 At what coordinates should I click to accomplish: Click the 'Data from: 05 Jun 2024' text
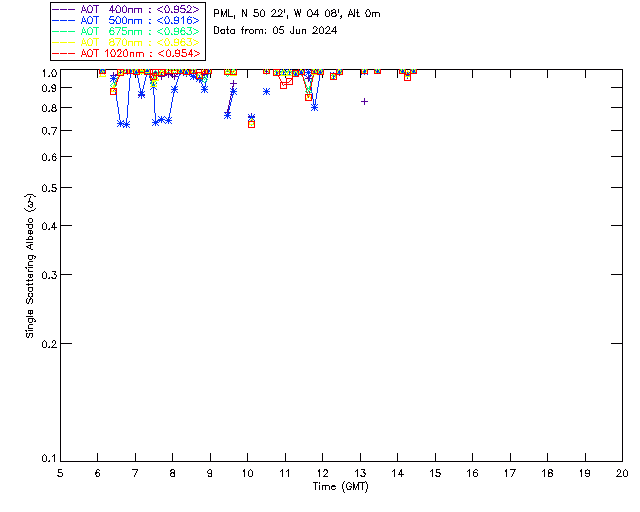(x=275, y=30)
